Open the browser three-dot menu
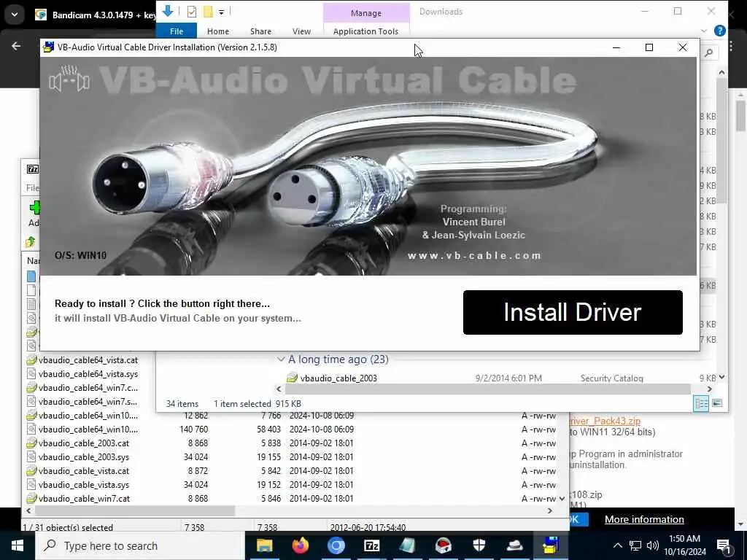The image size is (747, 560). (x=731, y=46)
